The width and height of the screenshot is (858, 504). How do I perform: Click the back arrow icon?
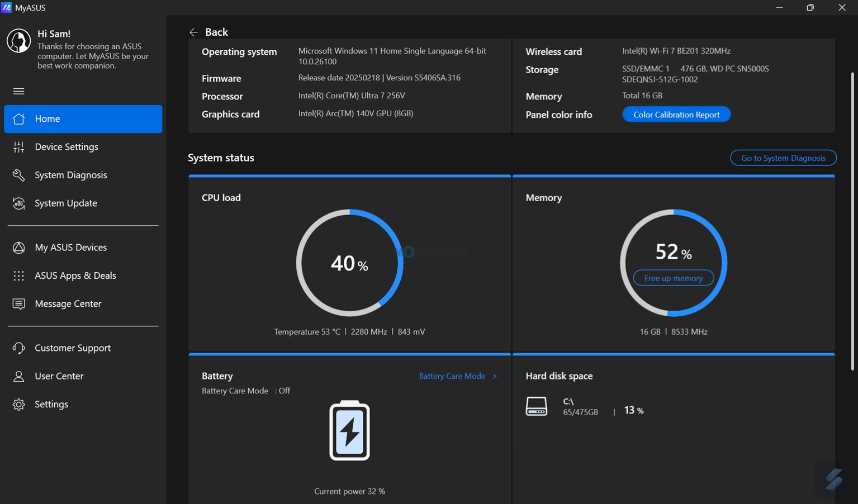pyautogui.click(x=193, y=32)
